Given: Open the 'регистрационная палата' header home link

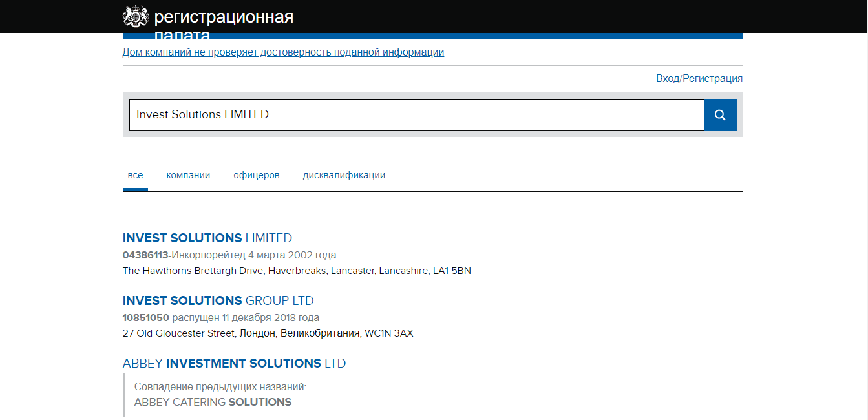Looking at the screenshot, I should (x=224, y=17).
